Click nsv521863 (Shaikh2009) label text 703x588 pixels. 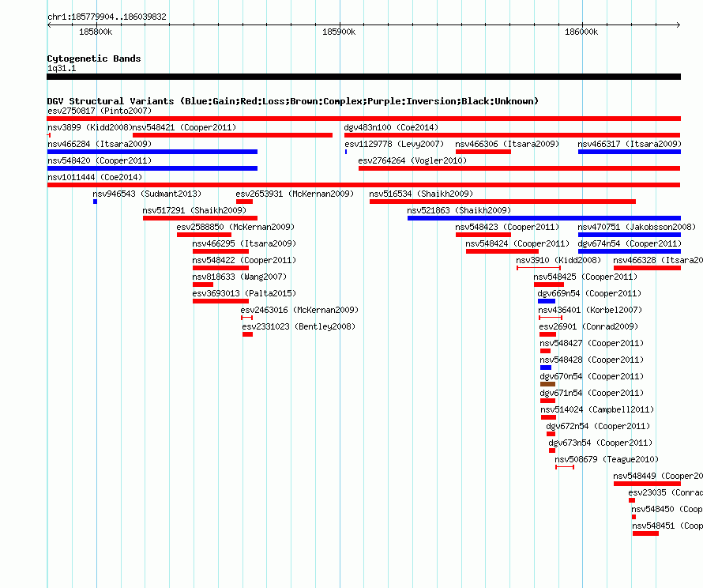click(x=459, y=210)
